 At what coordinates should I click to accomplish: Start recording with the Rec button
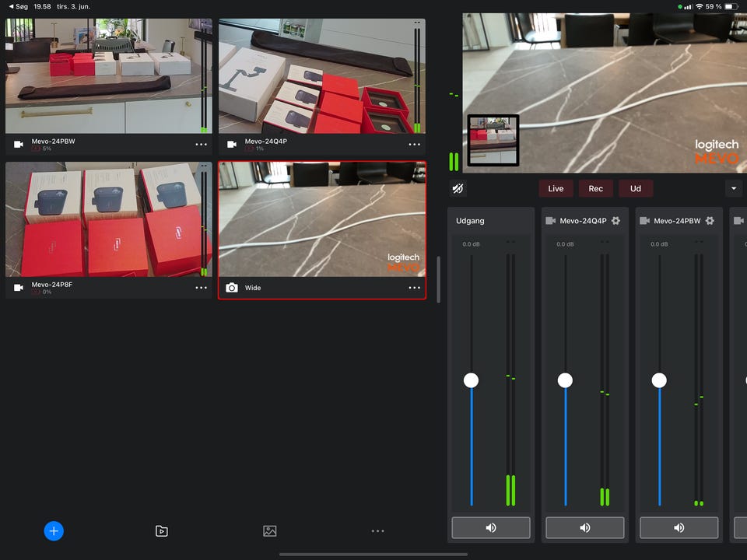(x=595, y=188)
